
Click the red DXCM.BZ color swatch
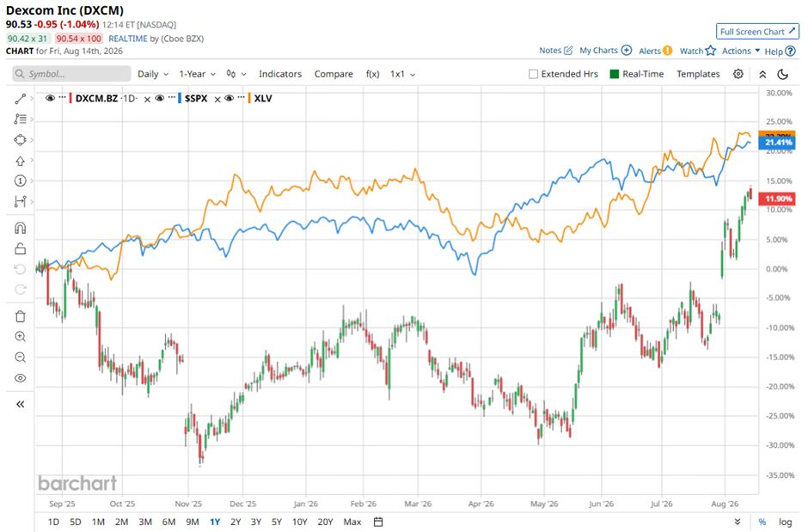70,98
